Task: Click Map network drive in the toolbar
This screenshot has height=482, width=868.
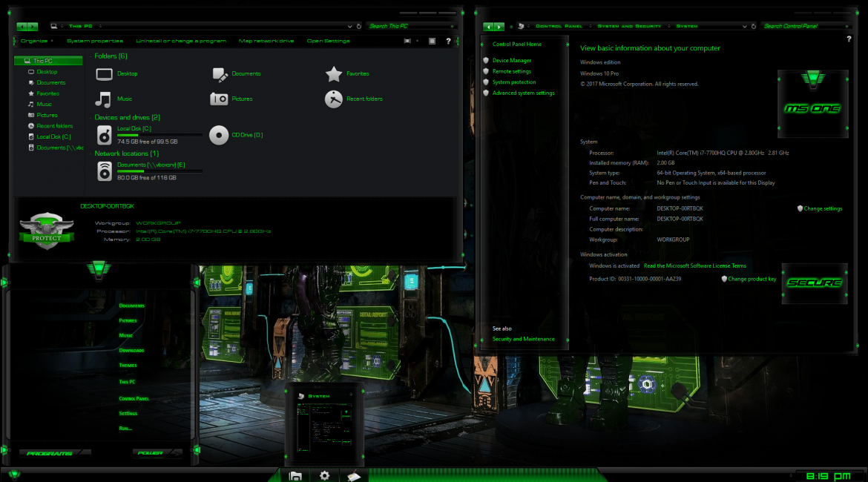Action: [x=266, y=41]
